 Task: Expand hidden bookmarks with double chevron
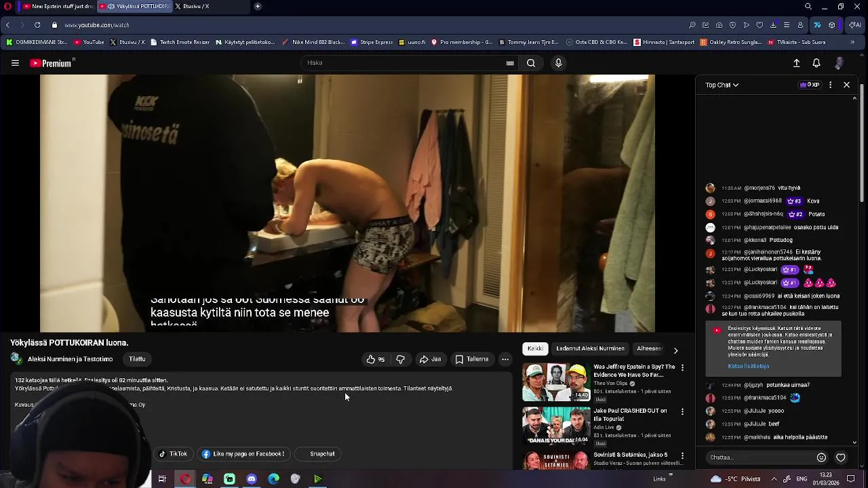tap(852, 42)
